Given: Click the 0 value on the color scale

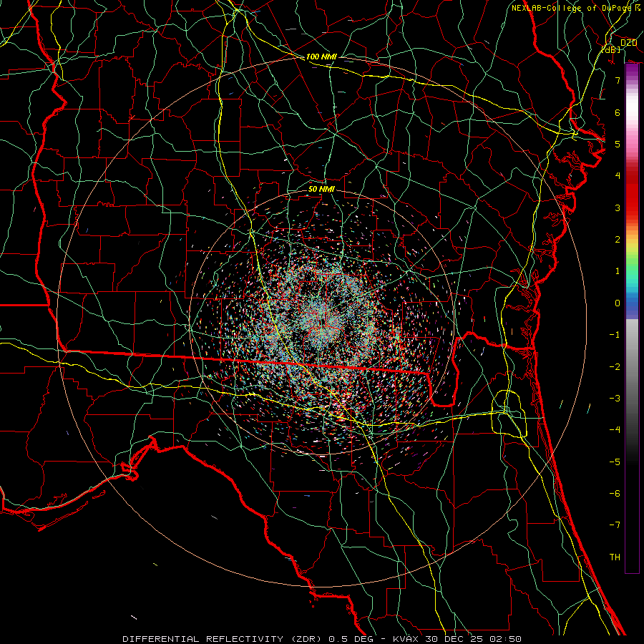Looking at the screenshot, I should click(x=618, y=303).
